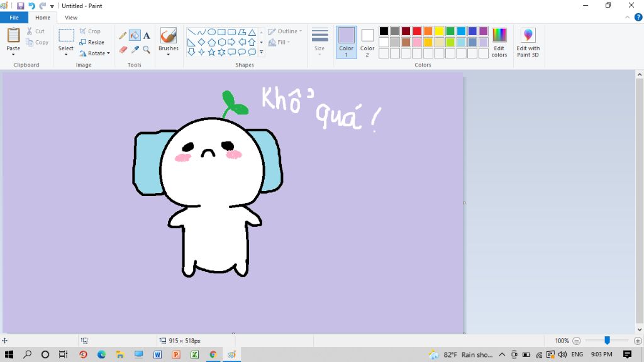Open Chrome from the taskbar

213,354
